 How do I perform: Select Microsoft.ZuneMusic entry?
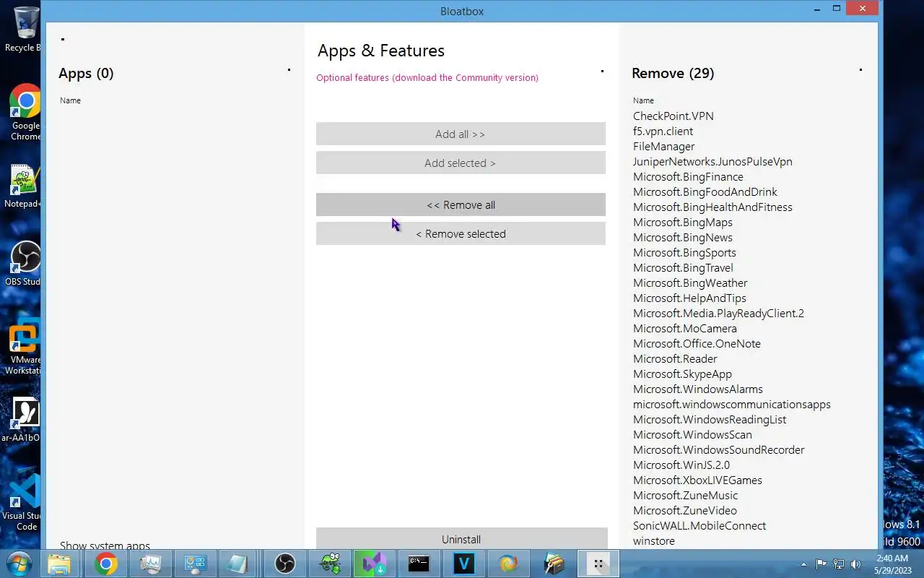685,495
